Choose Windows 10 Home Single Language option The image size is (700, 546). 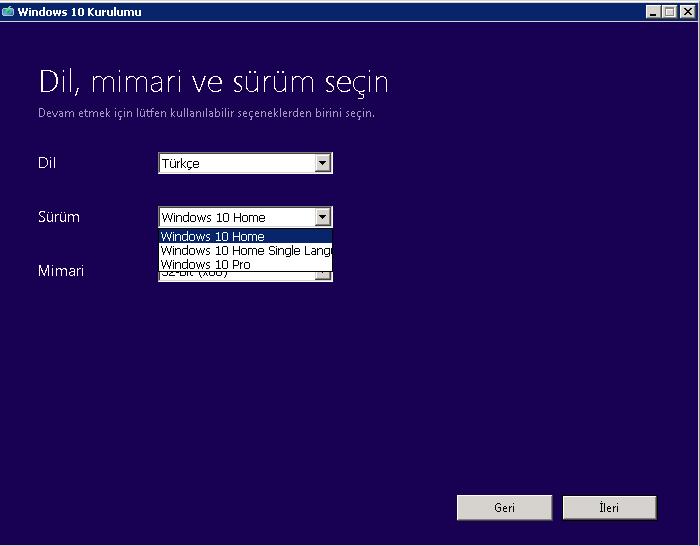tap(245, 251)
